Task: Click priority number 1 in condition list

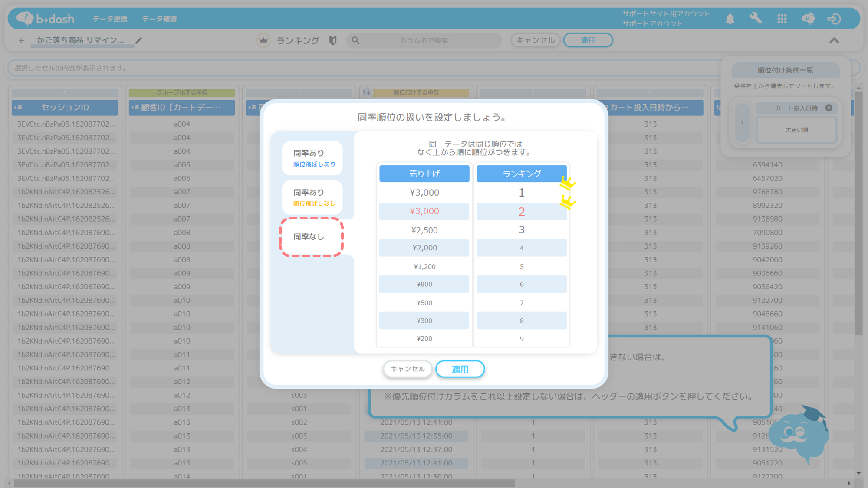Action: (x=742, y=123)
